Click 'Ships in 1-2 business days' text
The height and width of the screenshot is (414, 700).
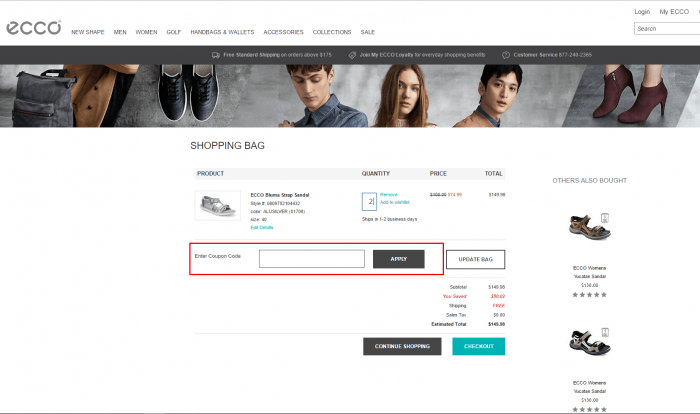389,219
